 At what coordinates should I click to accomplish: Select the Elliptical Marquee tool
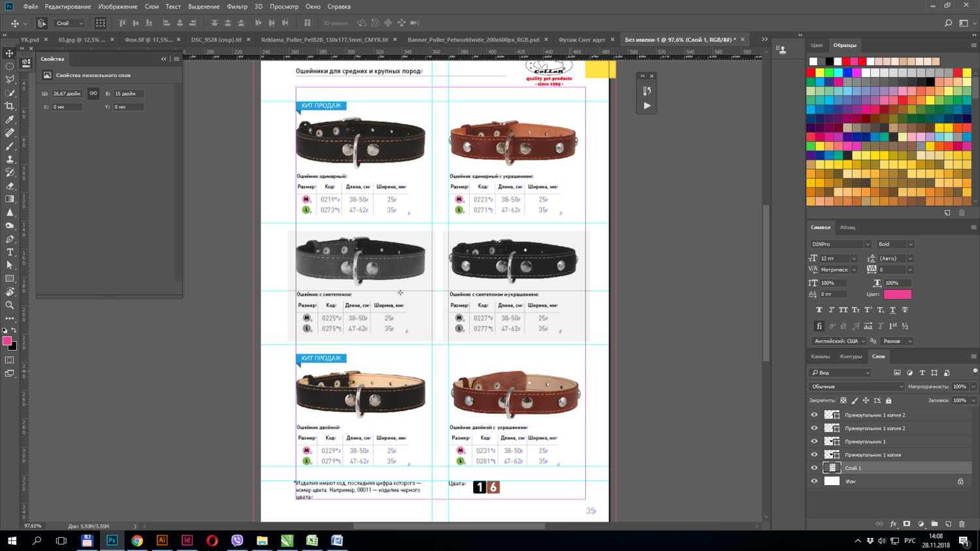click(x=10, y=66)
